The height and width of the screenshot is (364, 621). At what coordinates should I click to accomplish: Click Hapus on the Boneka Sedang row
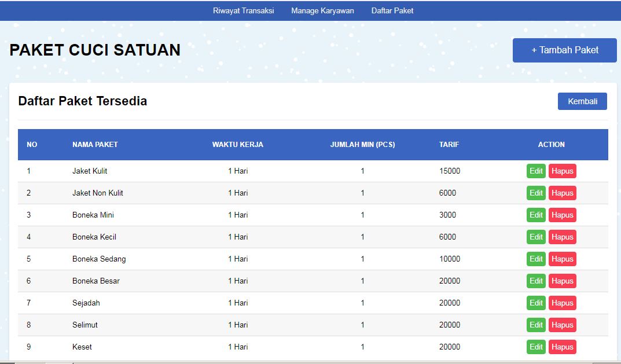coord(562,259)
